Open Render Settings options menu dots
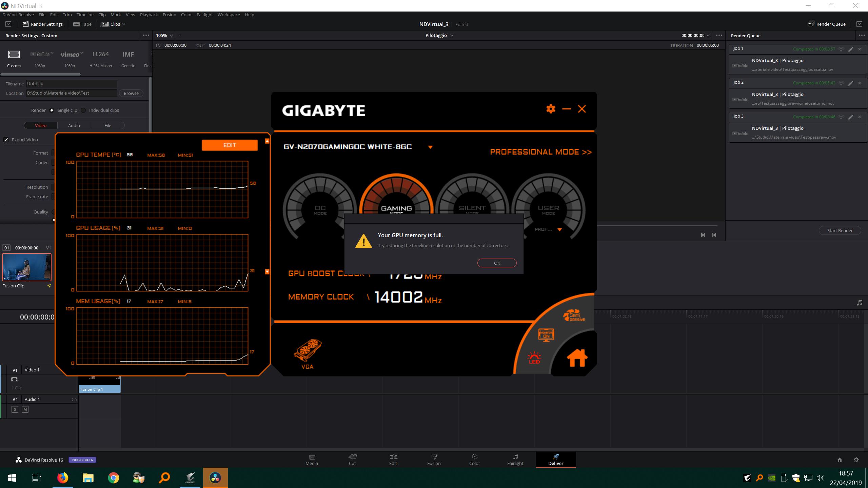This screenshot has width=868, height=488. [146, 35]
